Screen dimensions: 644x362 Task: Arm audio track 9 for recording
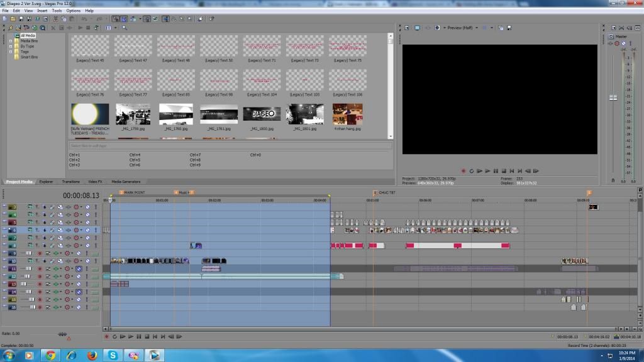40,253
